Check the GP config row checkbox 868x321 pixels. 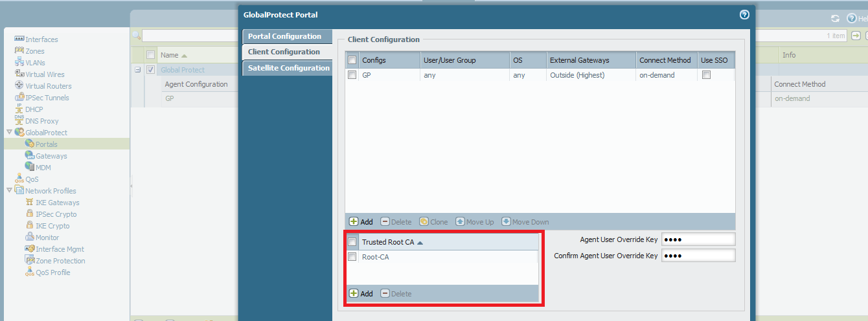pyautogui.click(x=352, y=75)
